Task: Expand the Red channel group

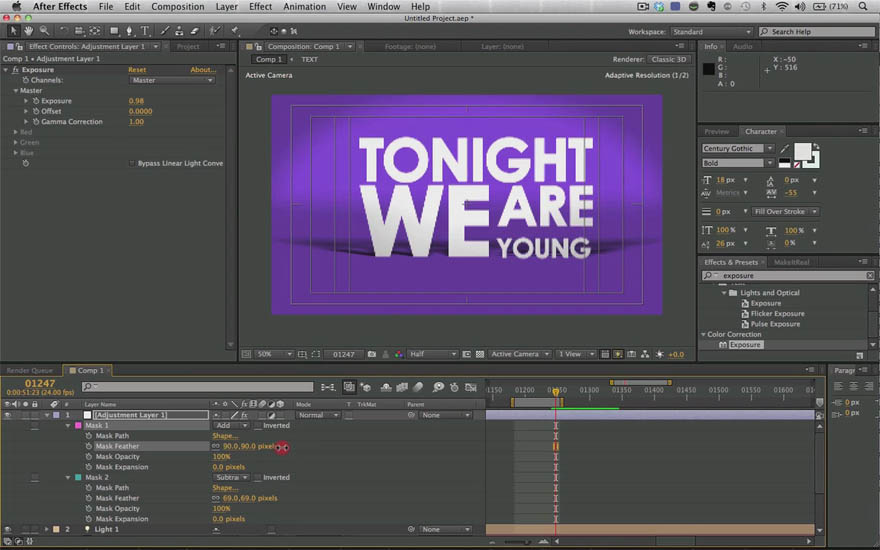Action: (x=16, y=132)
